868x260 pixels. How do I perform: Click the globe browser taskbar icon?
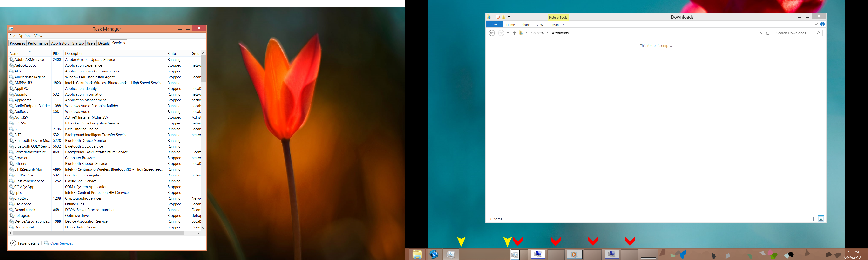point(434,254)
